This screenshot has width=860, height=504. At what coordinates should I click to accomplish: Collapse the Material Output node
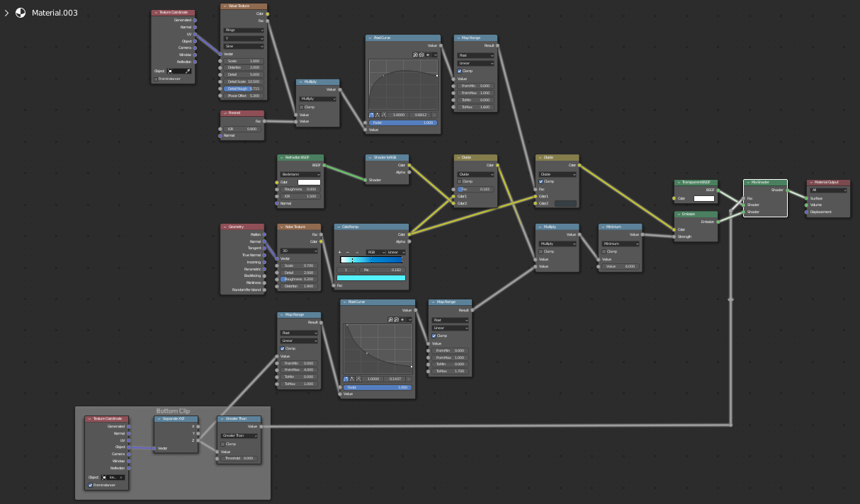[812, 182]
